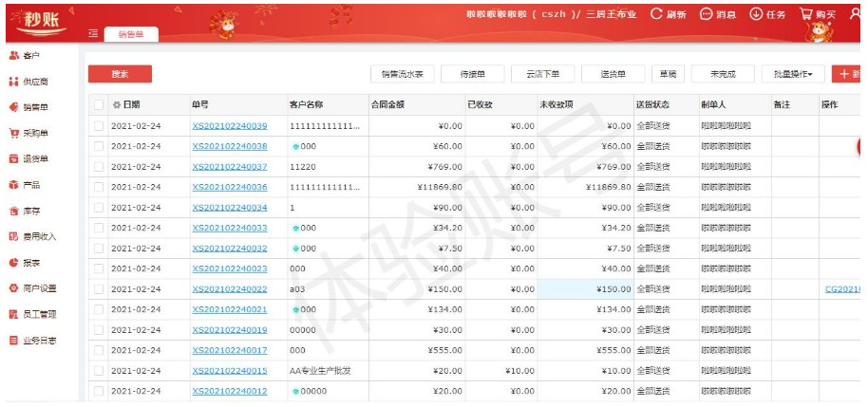868x407 pixels.
Task: Select checkbox for order XS202102240022 row
Action: coord(99,289)
